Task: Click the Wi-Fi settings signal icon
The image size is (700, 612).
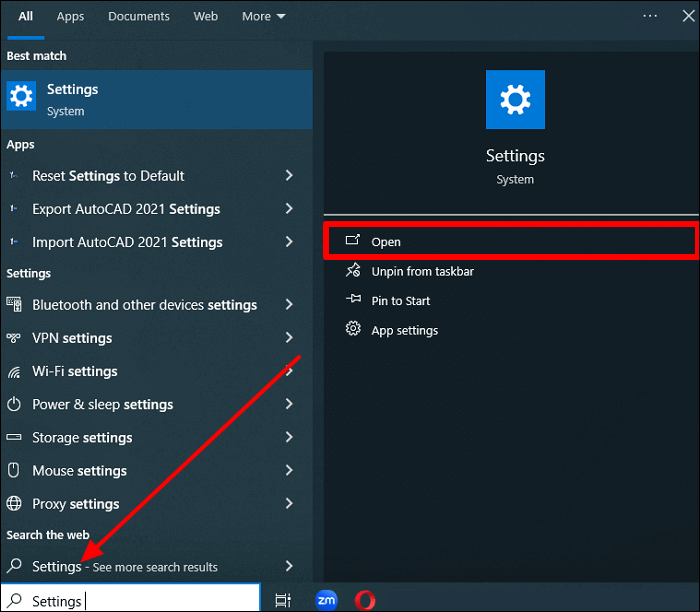Action: pyautogui.click(x=14, y=371)
